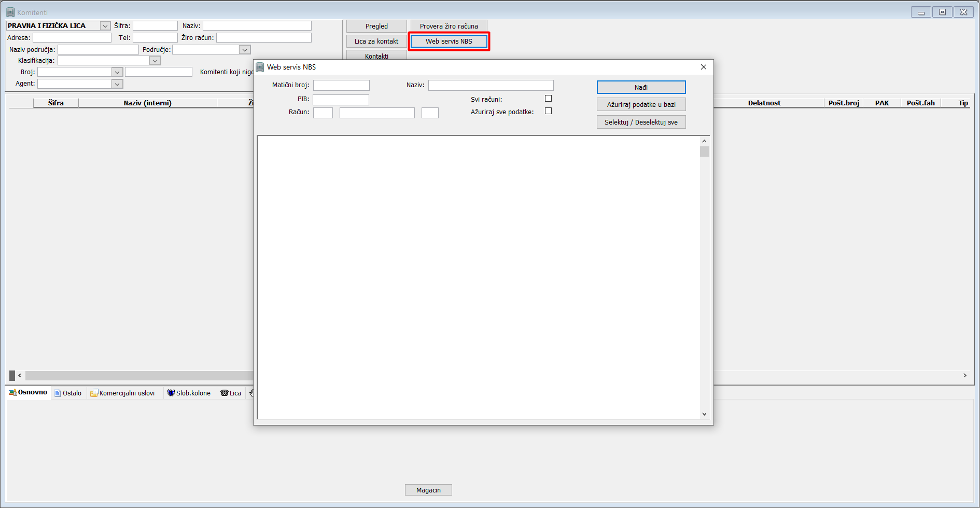Image resolution: width=980 pixels, height=508 pixels.
Task: Click the Osnovno tab books icon
Action: tap(13, 393)
